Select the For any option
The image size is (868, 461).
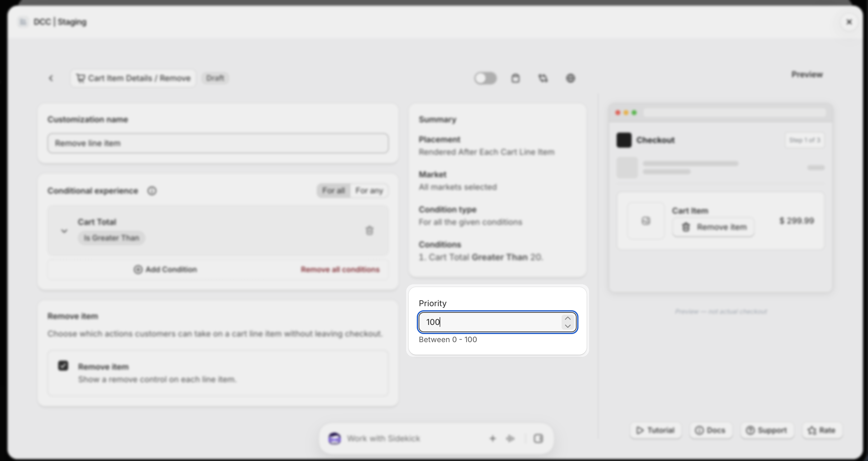pyautogui.click(x=369, y=191)
